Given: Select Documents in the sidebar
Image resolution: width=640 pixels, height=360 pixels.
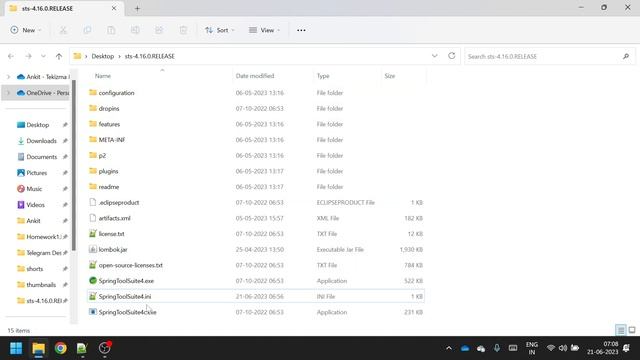Looking at the screenshot, I should [x=42, y=157].
